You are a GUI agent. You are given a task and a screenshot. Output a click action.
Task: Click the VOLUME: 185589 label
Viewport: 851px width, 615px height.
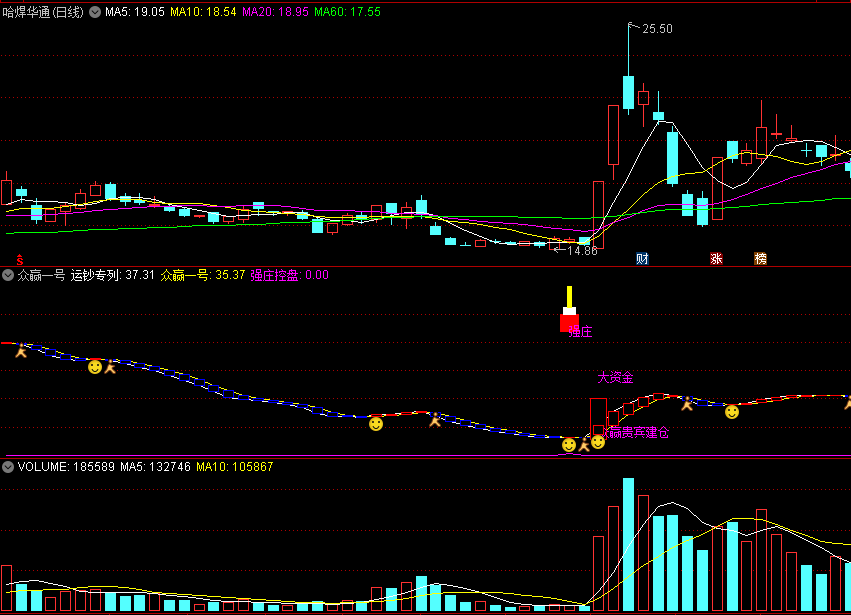pyautogui.click(x=66, y=467)
